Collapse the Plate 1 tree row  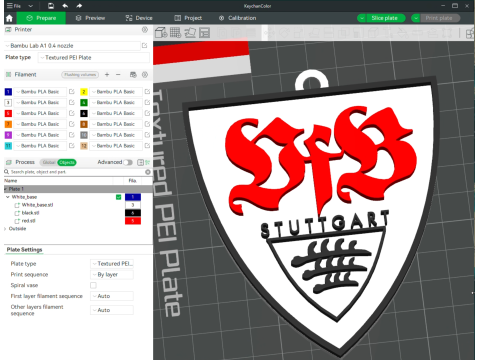[x=6, y=189]
